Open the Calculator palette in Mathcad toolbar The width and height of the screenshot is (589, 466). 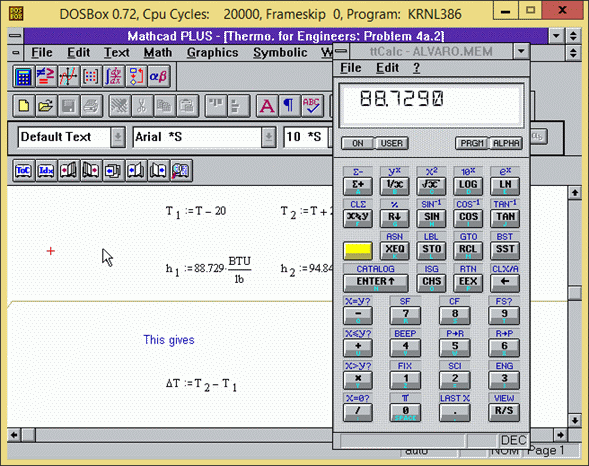coord(23,77)
